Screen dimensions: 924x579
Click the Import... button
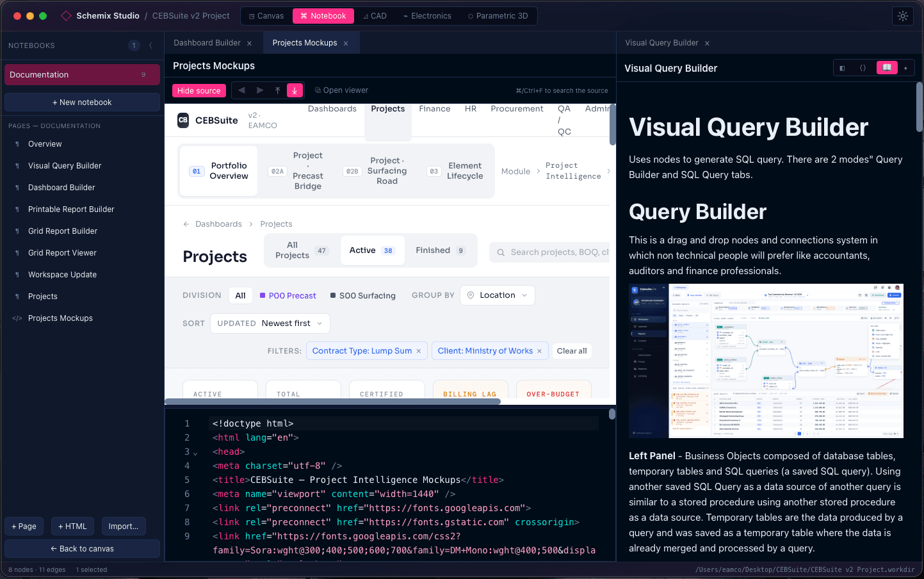124,526
